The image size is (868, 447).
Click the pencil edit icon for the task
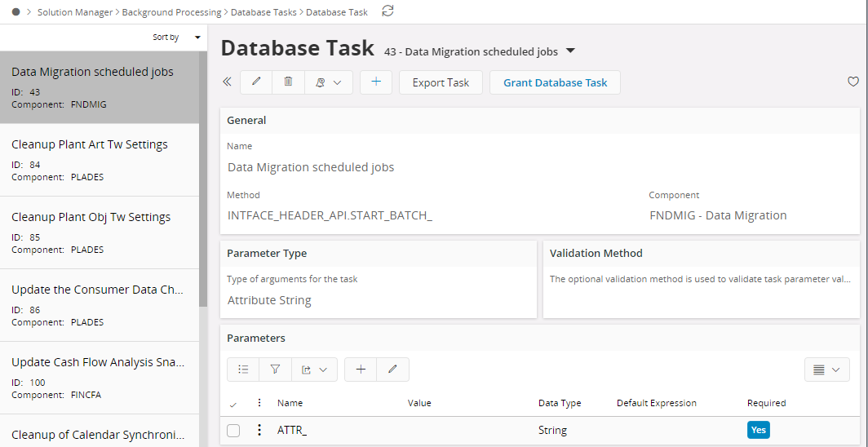[256, 82]
